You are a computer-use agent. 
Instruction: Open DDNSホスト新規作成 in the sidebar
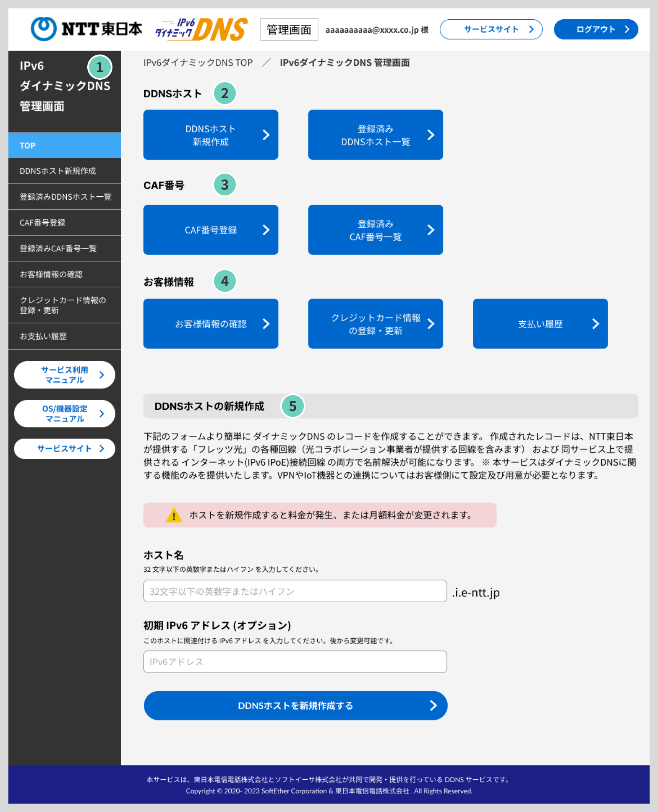point(65,171)
